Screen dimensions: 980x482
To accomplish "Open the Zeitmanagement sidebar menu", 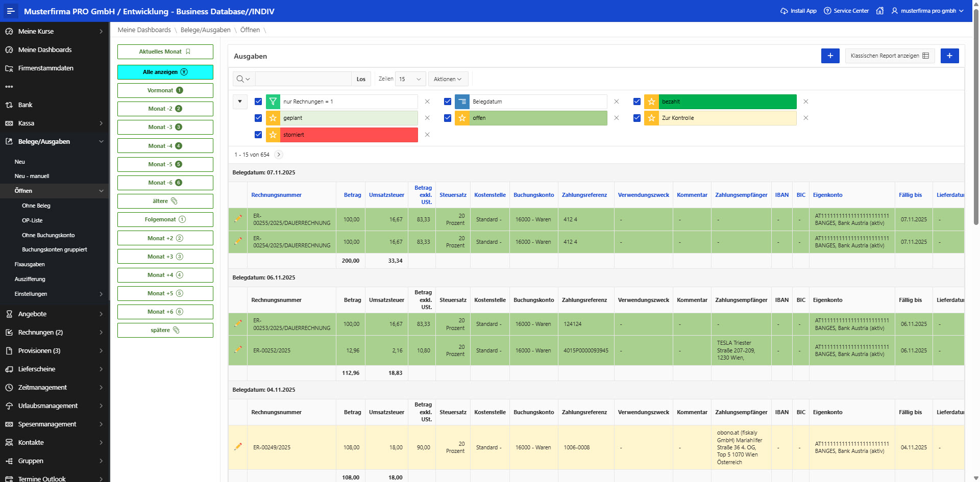I will (x=42, y=387).
